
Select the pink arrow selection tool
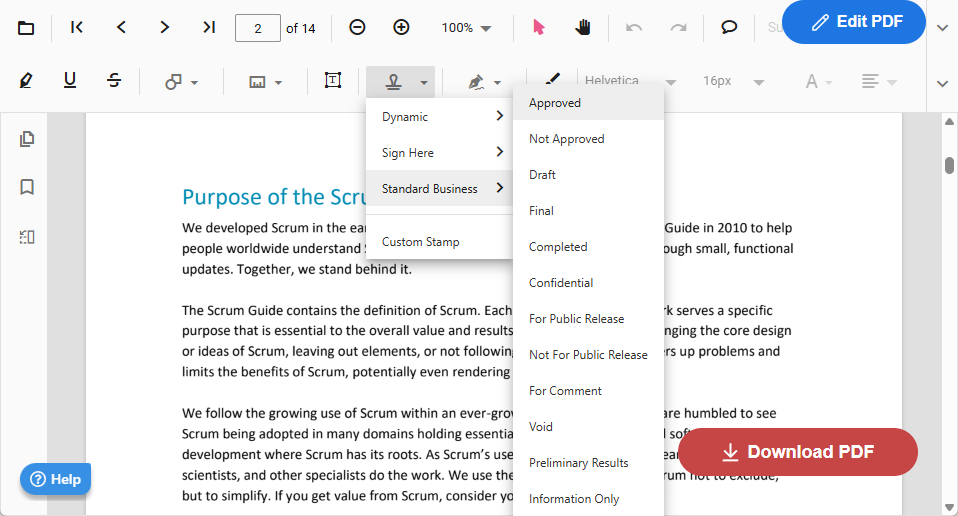(539, 28)
